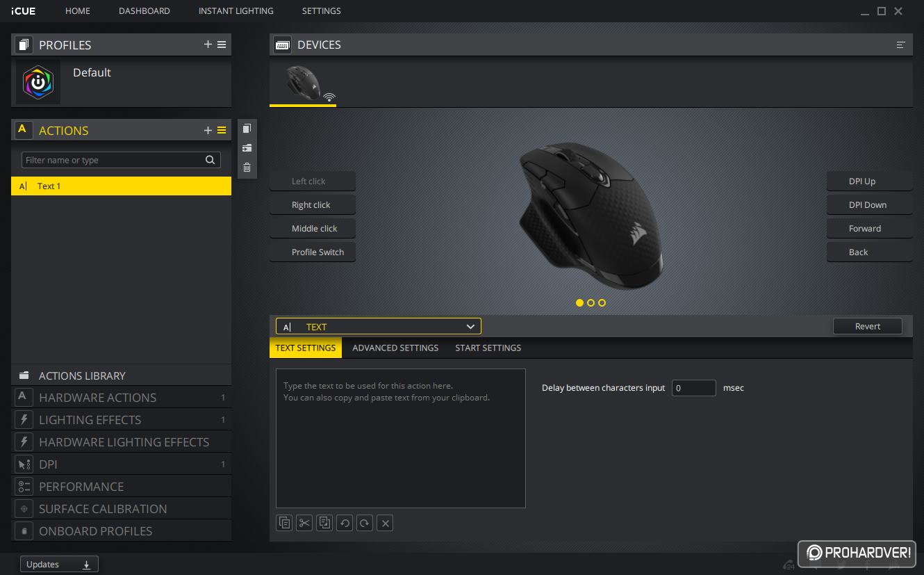The width and height of the screenshot is (924, 575).
Task: Click inside the action text entry area
Action: [401, 439]
